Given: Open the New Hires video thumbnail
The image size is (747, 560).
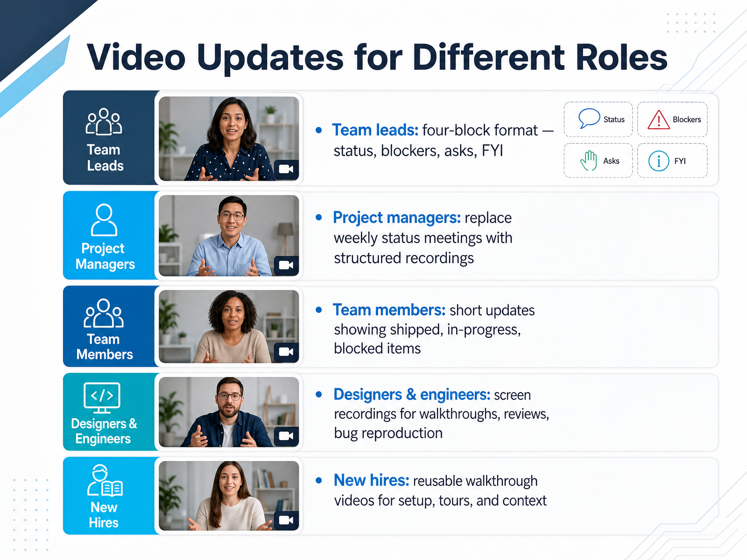Looking at the screenshot, I should coord(229,496).
